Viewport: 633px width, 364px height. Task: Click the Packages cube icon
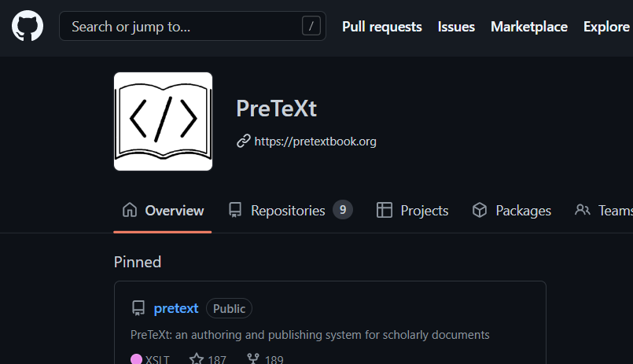[x=480, y=210]
